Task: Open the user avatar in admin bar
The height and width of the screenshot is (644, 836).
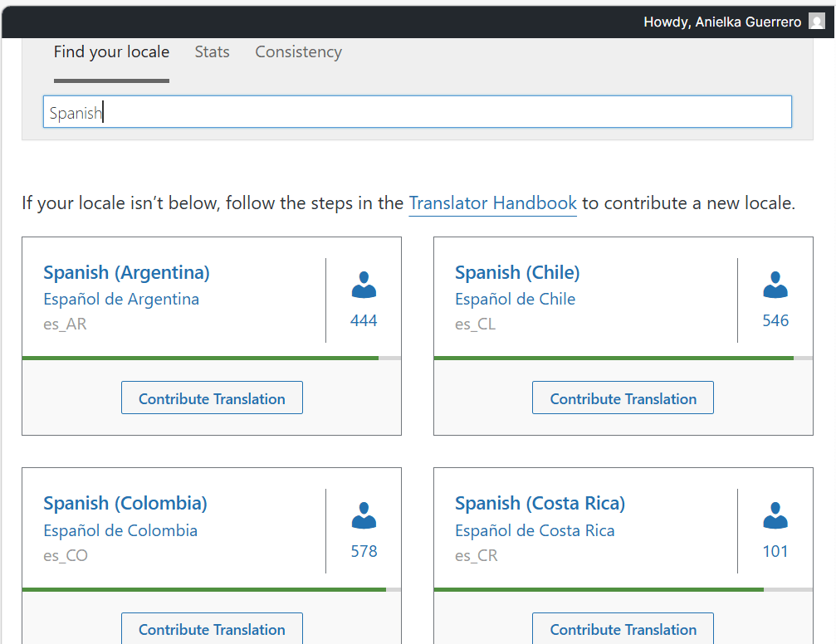Action: tap(817, 22)
